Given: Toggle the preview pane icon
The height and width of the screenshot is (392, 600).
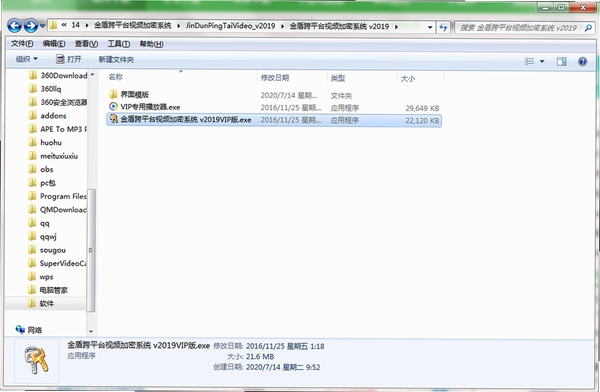Looking at the screenshot, I should click(561, 61).
